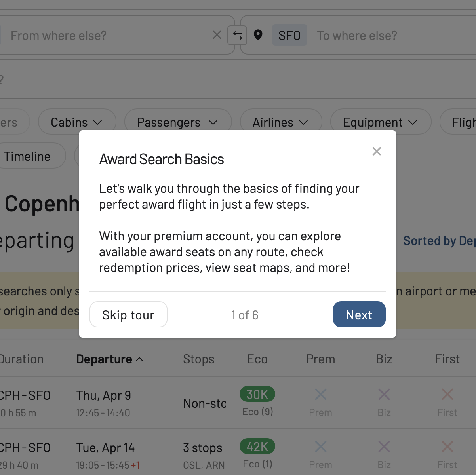Click the location pin icon
This screenshot has height=475, width=476.
pyautogui.click(x=258, y=35)
